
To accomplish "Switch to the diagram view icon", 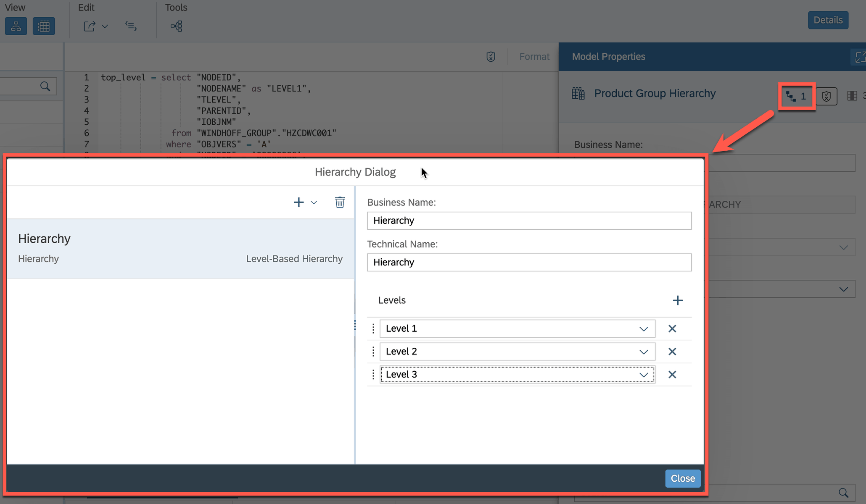I will [x=16, y=26].
